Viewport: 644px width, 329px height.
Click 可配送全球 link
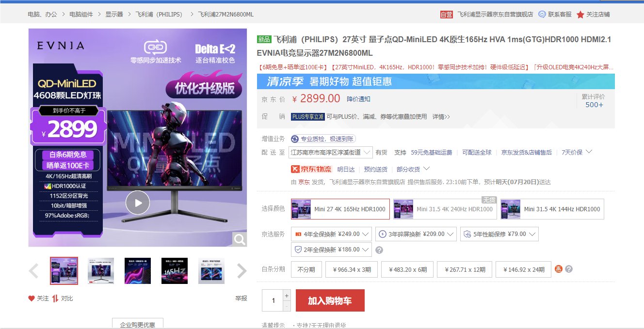coord(476,152)
